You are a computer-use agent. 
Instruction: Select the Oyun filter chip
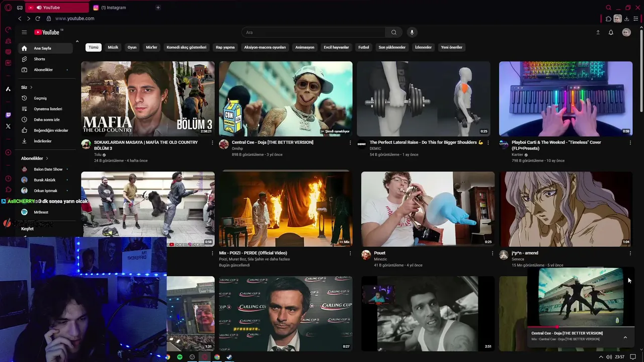pyautogui.click(x=132, y=47)
